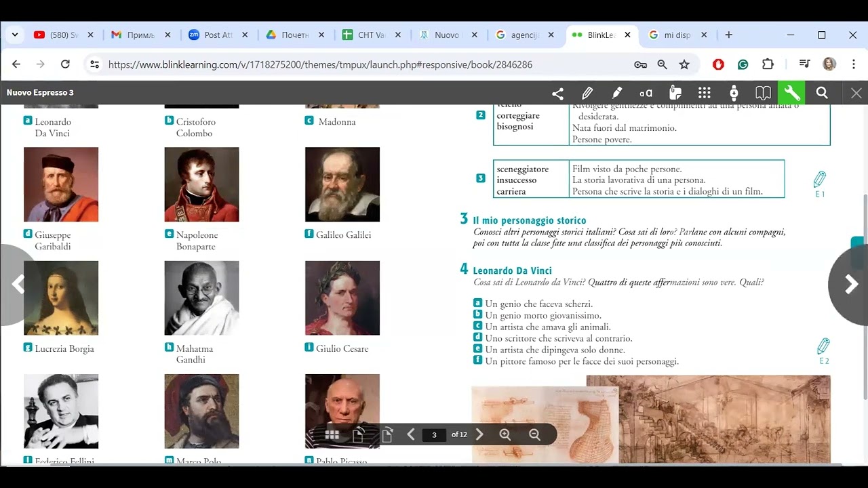Click the Mahatma Gandhi portrait
The image size is (868, 488).
(x=201, y=298)
